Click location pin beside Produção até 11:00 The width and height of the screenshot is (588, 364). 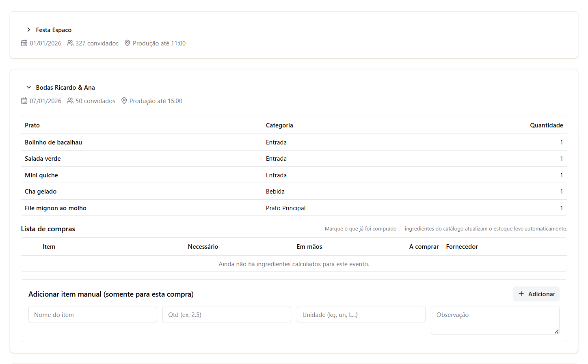(x=127, y=43)
